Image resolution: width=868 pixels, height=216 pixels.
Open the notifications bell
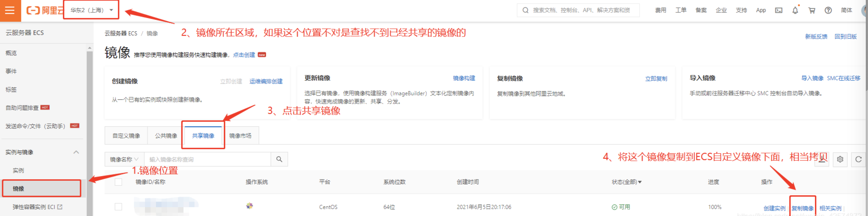coord(795,10)
